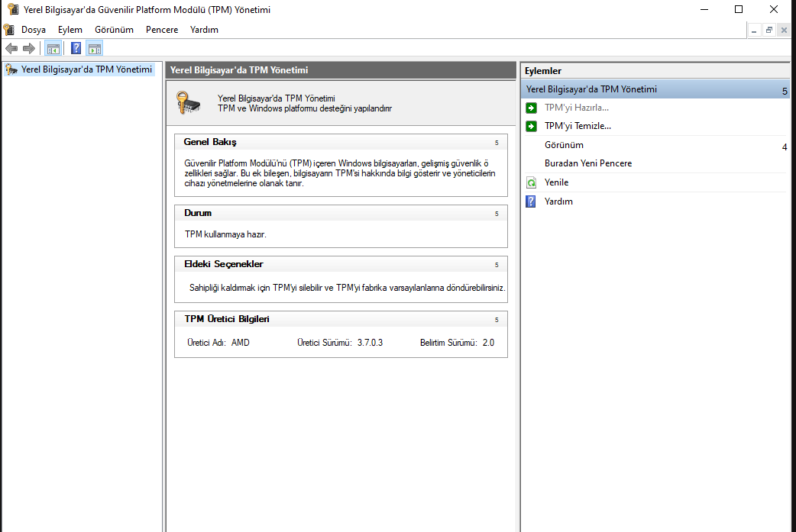Click TPM ve Windows platformu desteğini yapılandırır text
The image size is (796, 532).
305,108
